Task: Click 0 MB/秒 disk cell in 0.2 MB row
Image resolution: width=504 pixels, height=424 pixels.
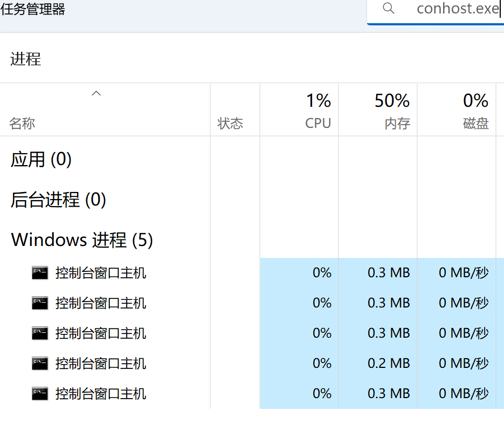Action: (457, 364)
